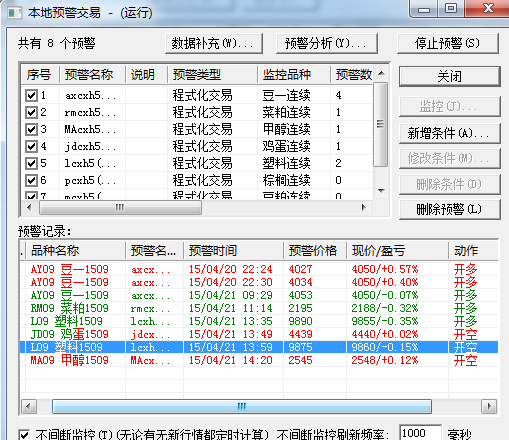This screenshot has width=509, height=440.
Task: Select L09 塑料1509 record at 13:35
Action: [259, 321]
